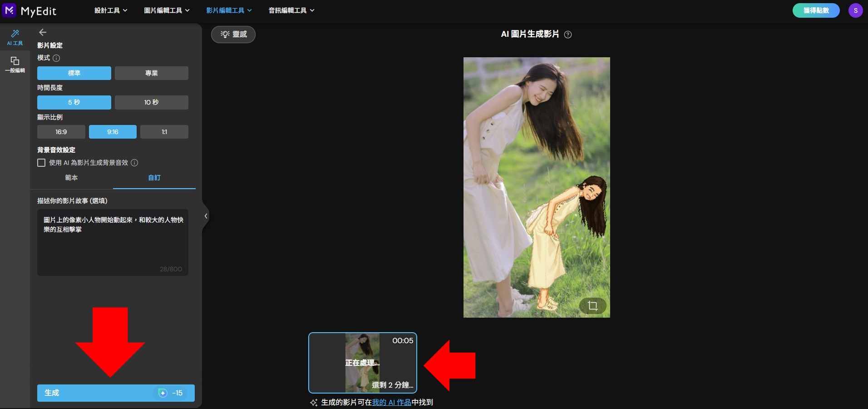Click the MyEdit logo
This screenshot has height=409, width=868.
tap(30, 10)
